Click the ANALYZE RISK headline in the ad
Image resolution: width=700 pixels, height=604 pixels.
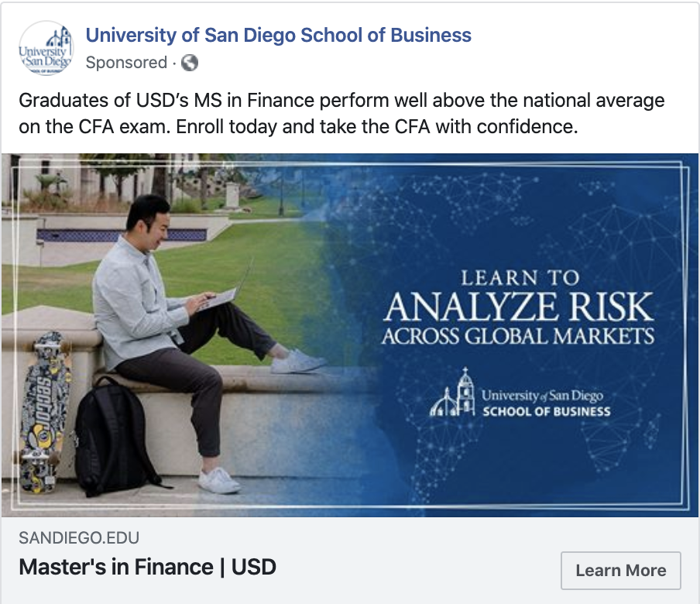519,307
